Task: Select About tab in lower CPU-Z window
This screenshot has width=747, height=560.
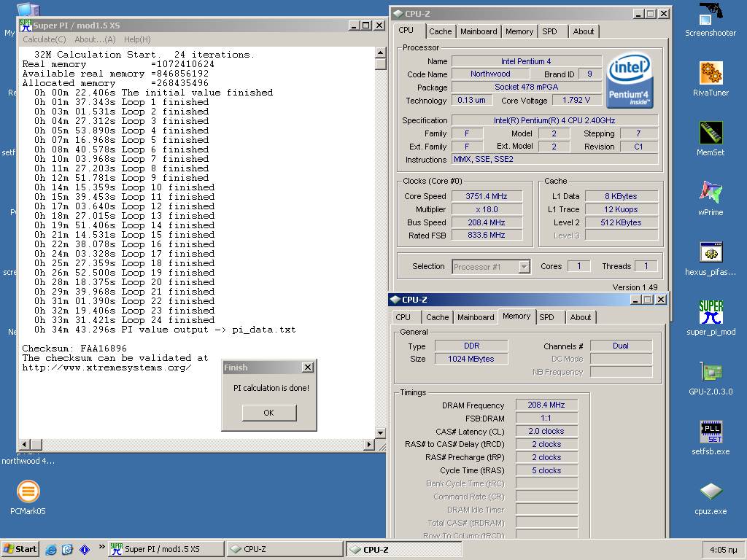Action: 581,317
